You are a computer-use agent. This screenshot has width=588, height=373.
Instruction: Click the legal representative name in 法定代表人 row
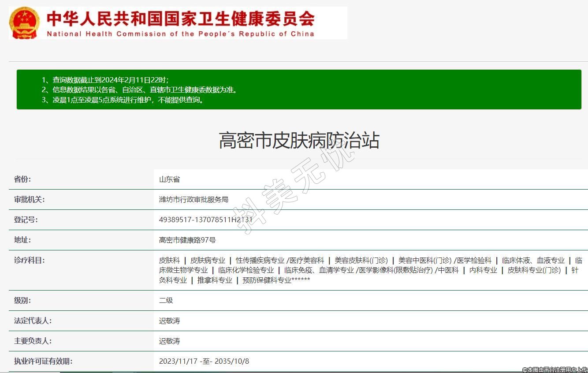(x=169, y=321)
